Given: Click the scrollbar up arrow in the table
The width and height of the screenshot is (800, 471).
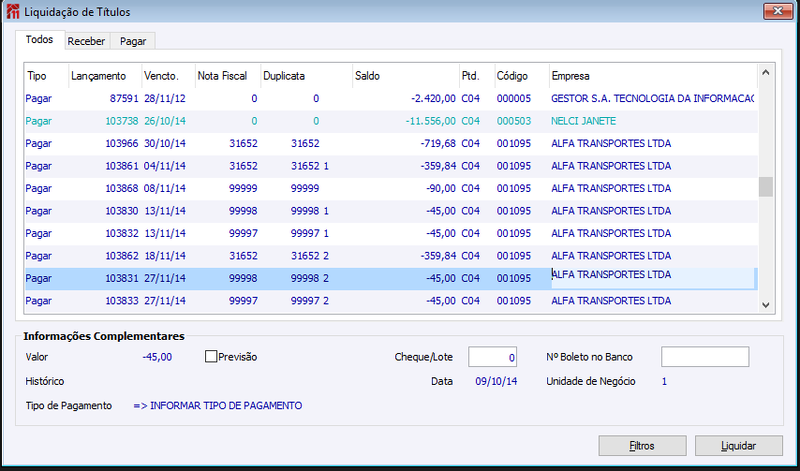Looking at the screenshot, I should (x=765, y=73).
